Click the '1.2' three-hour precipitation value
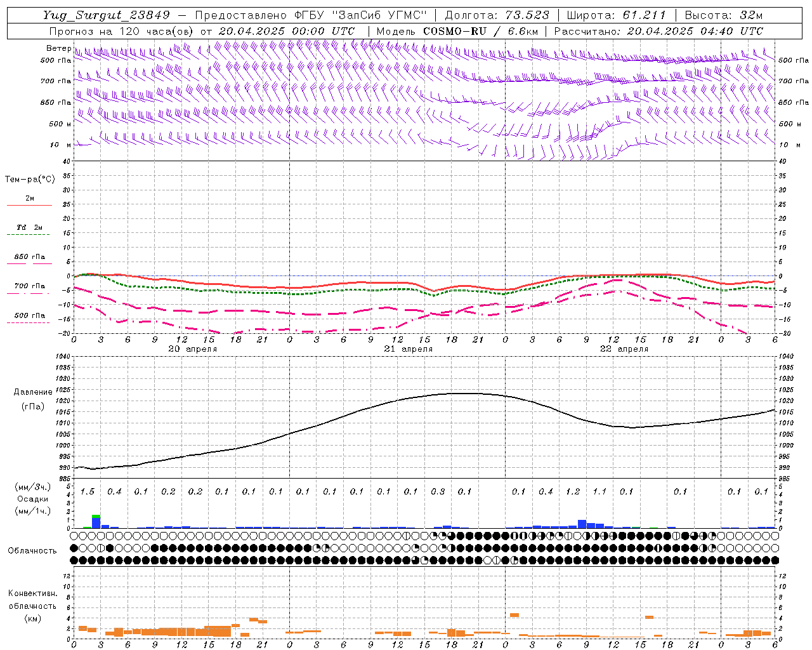Viewport: 812px width, 650px height. [573, 492]
